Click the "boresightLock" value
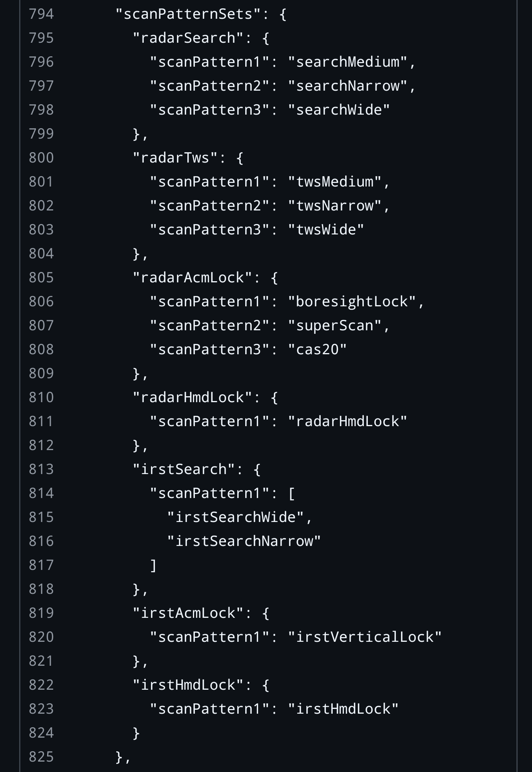This screenshot has height=772, width=532. [x=352, y=302]
